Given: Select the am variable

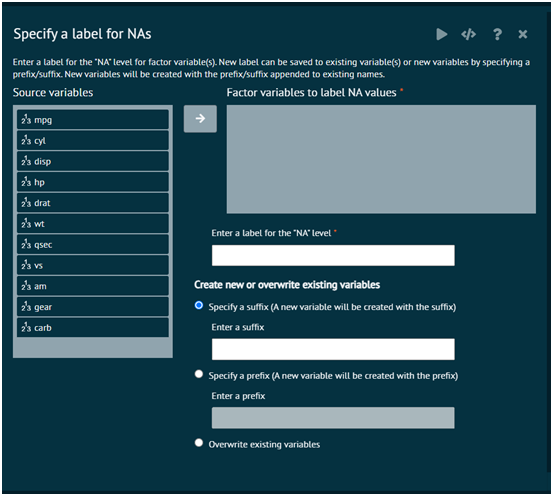Looking at the screenshot, I should (93, 286).
